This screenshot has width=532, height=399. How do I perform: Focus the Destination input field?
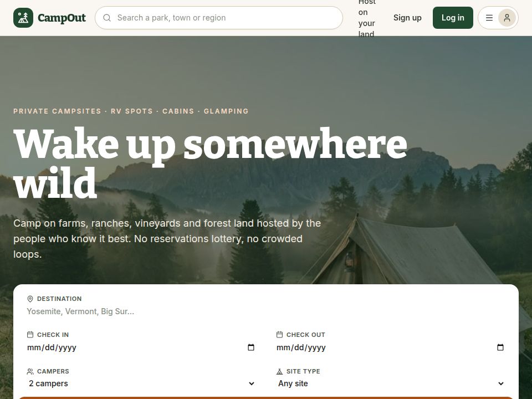coord(265,311)
